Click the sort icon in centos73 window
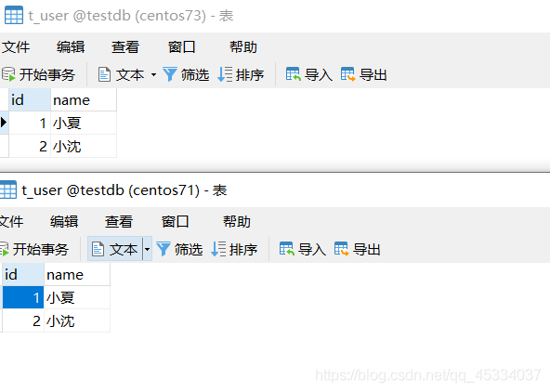This screenshot has width=550, height=392. coord(225,74)
